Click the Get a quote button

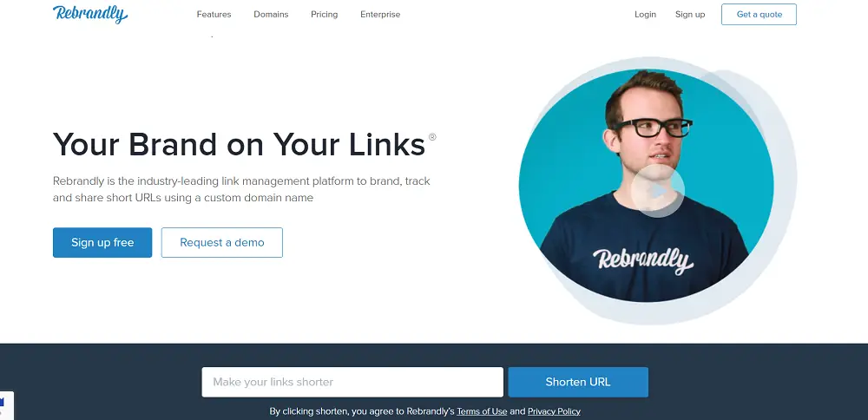(x=759, y=15)
